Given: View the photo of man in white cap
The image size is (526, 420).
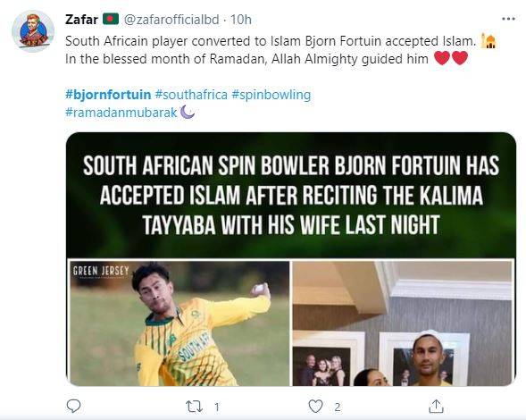Looking at the screenshot, I should click(403, 323).
